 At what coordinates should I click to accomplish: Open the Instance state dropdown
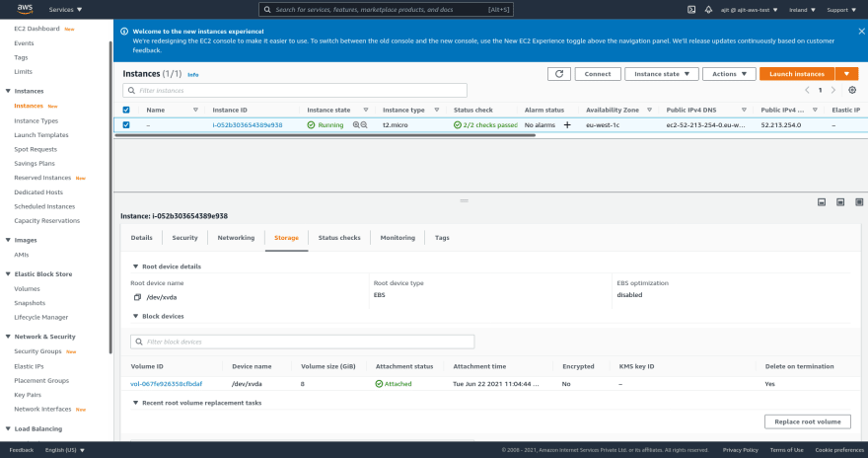coord(662,74)
